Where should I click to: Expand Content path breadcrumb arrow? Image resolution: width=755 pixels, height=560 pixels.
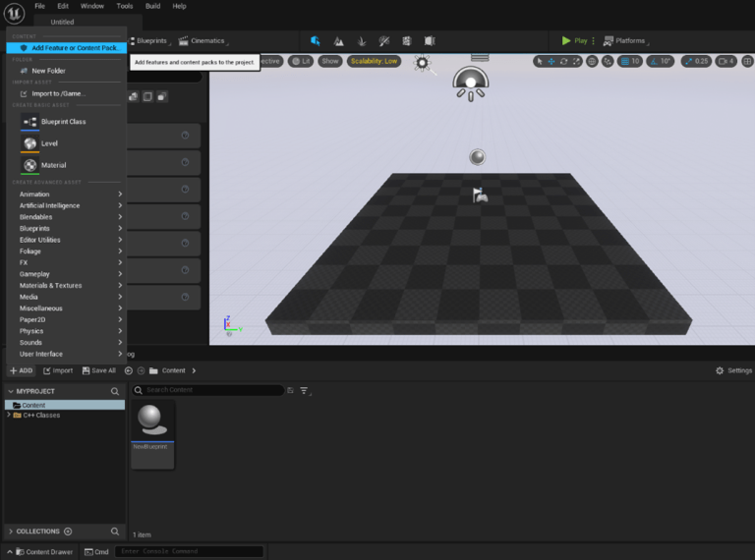(x=194, y=370)
